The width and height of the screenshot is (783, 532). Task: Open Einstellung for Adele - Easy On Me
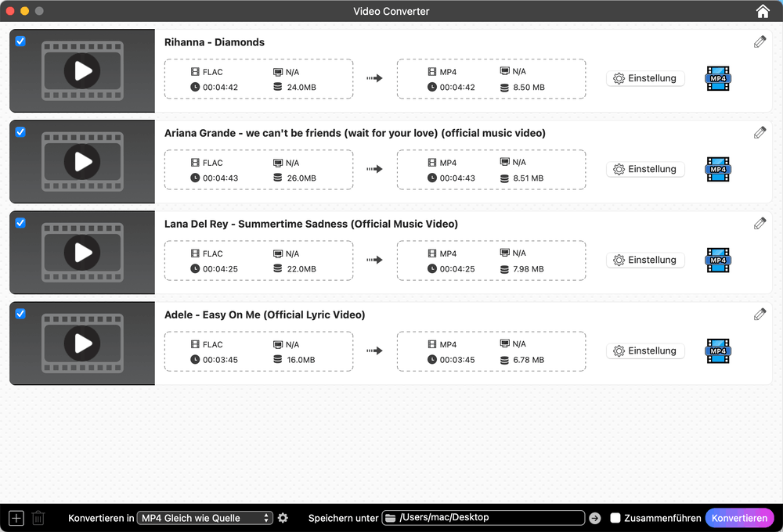pos(645,350)
